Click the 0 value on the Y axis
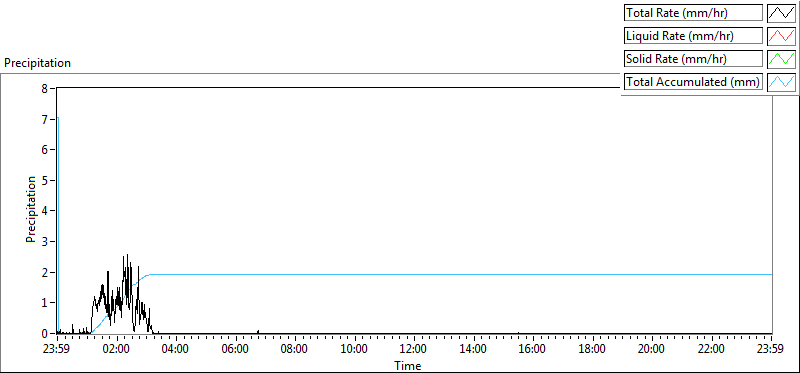Viewport: 800px width, 373px height. point(44,333)
